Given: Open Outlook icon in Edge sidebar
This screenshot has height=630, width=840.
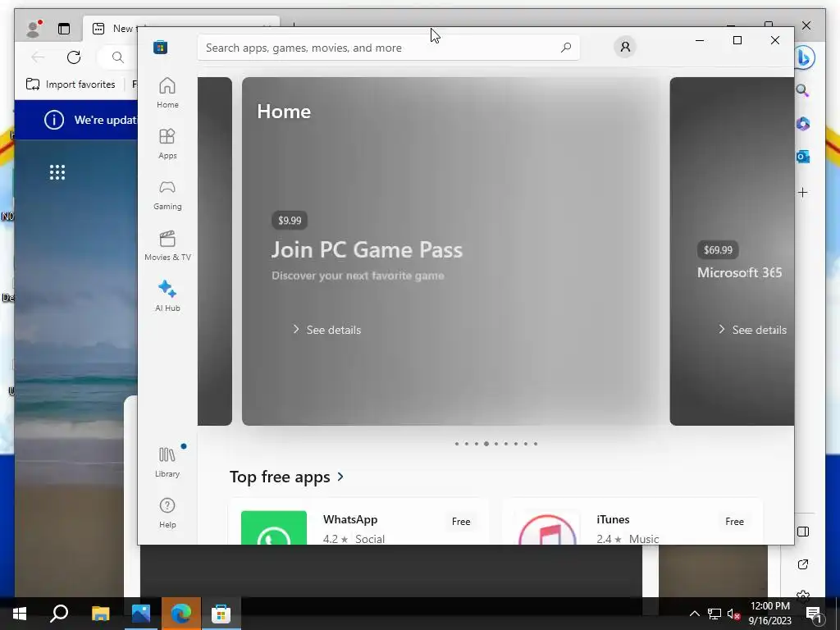Looking at the screenshot, I should 802,157.
